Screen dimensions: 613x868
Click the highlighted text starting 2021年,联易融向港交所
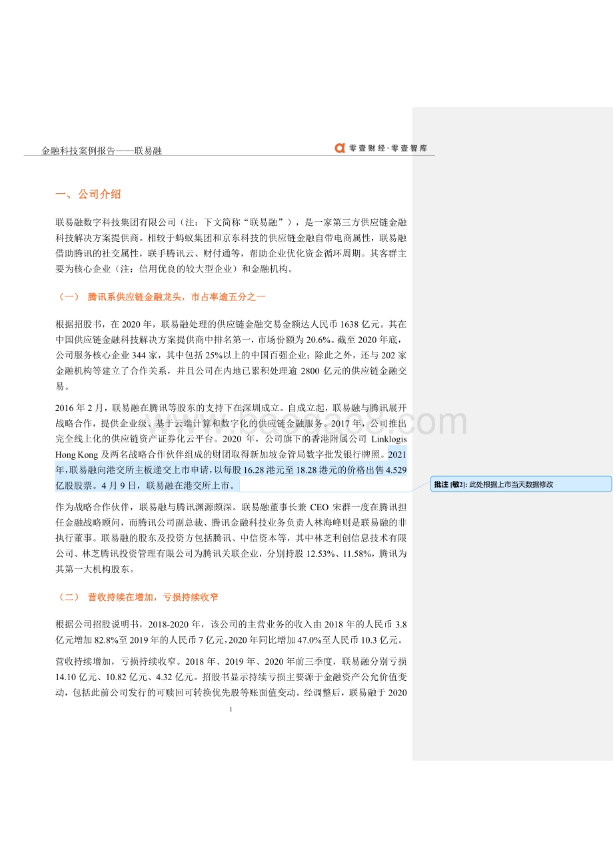[231, 469]
